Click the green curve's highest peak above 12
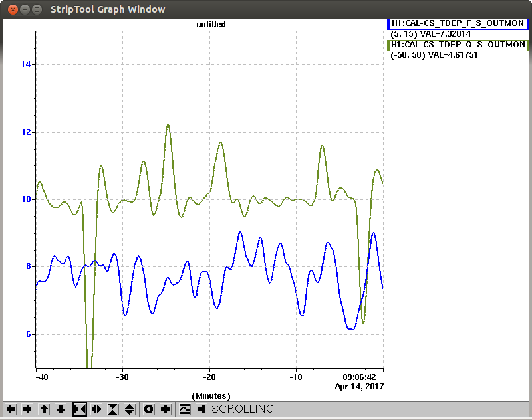The image size is (532, 420). tap(168, 125)
